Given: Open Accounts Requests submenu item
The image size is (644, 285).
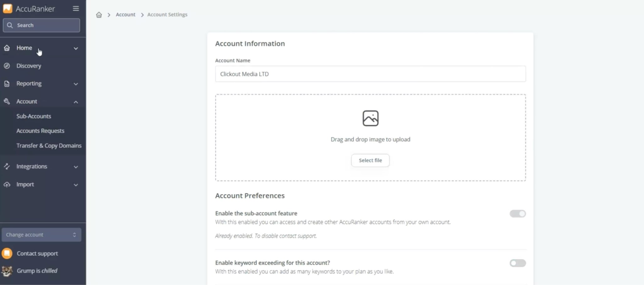Looking at the screenshot, I should tap(40, 131).
